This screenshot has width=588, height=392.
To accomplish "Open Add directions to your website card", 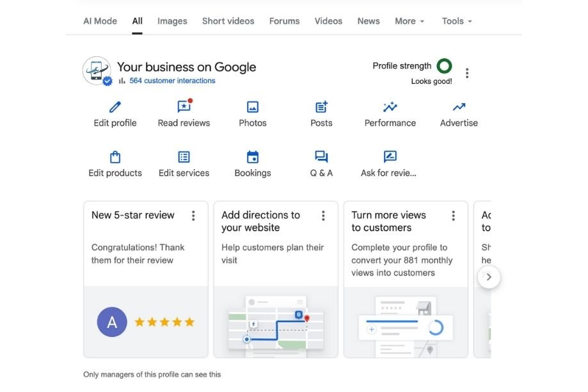I will pos(276,279).
